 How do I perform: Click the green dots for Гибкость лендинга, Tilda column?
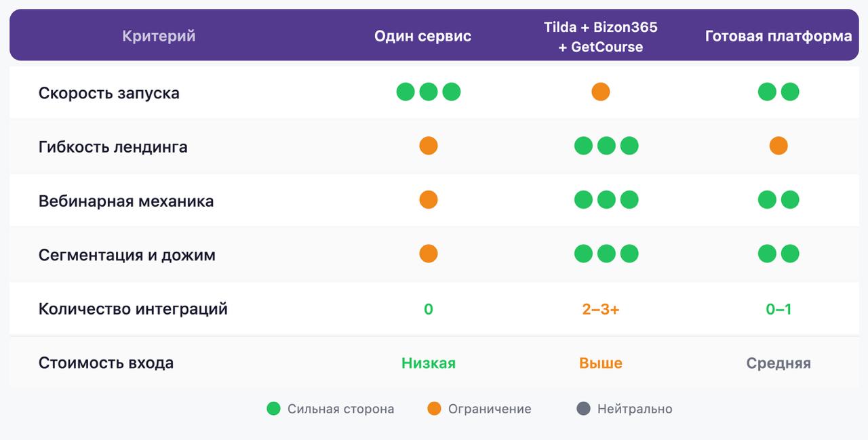606,146
